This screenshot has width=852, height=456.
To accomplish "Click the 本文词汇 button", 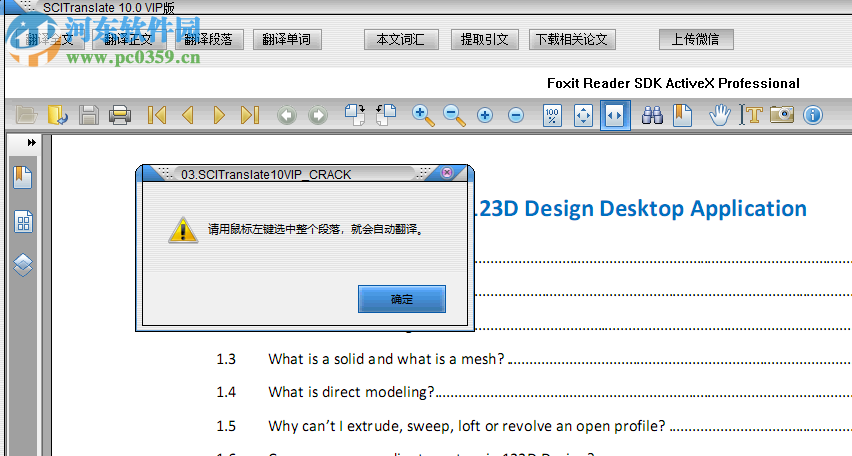I will point(401,39).
